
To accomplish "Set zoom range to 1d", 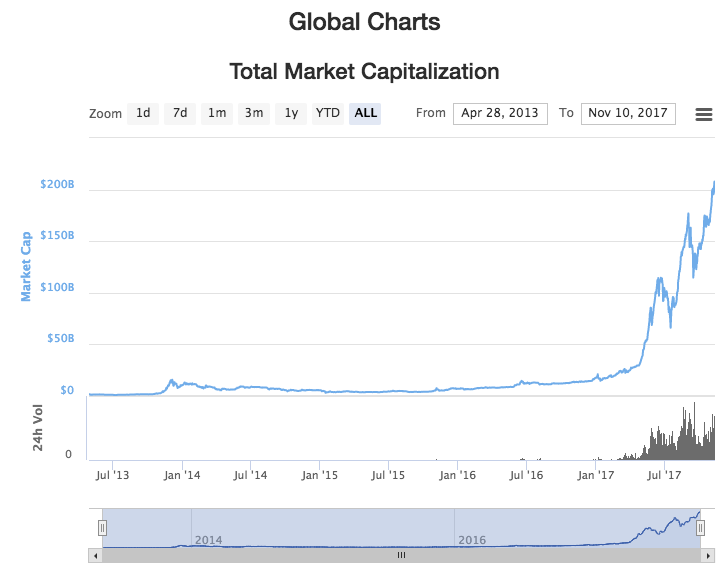I will pos(143,113).
